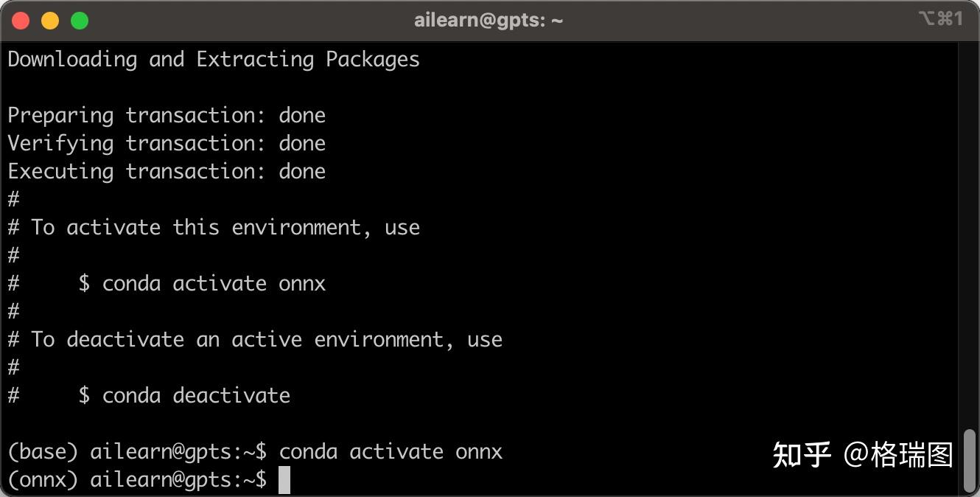Click the terminal scrollbar thumb
The height and width of the screenshot is (497, 980).
point(970,459)
